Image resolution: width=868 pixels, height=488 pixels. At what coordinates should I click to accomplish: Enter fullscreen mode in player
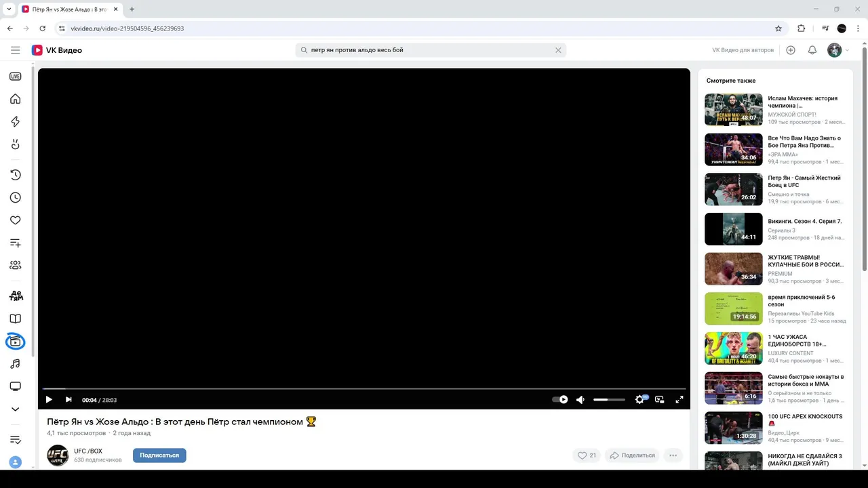coord(679,400)
